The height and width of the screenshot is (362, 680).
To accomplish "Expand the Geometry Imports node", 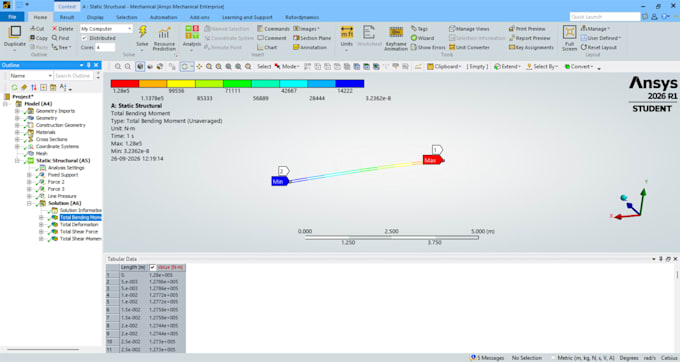I will point(17,111).
